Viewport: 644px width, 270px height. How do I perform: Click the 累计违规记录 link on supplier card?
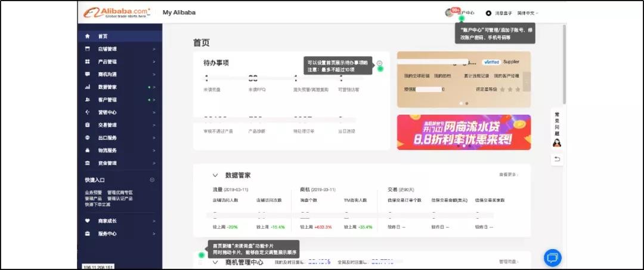pyautogui.click(x=476, y=76)
